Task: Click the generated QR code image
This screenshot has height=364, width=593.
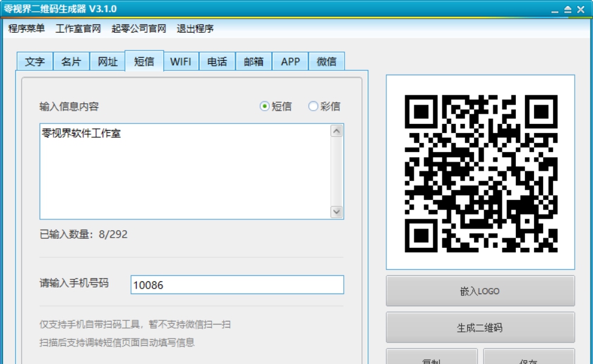Action: pyautogui.click(x=481, y=173)
